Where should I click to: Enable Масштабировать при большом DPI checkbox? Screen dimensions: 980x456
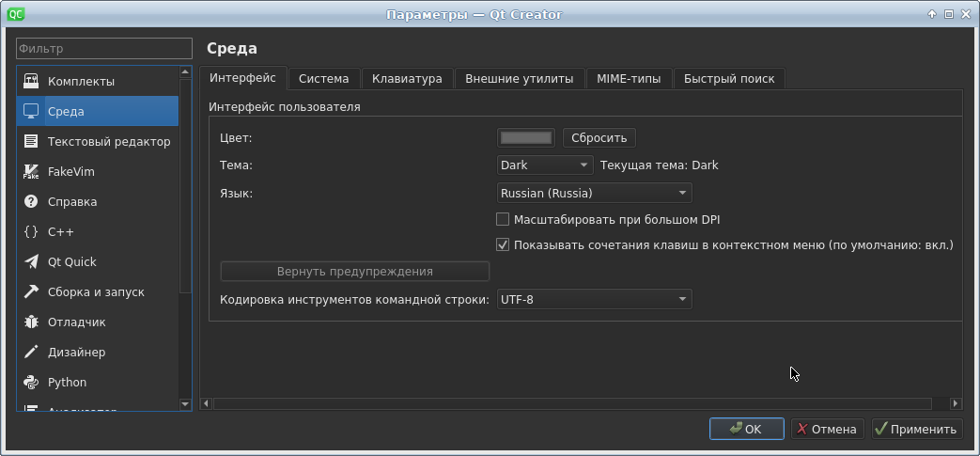(503, 220)
